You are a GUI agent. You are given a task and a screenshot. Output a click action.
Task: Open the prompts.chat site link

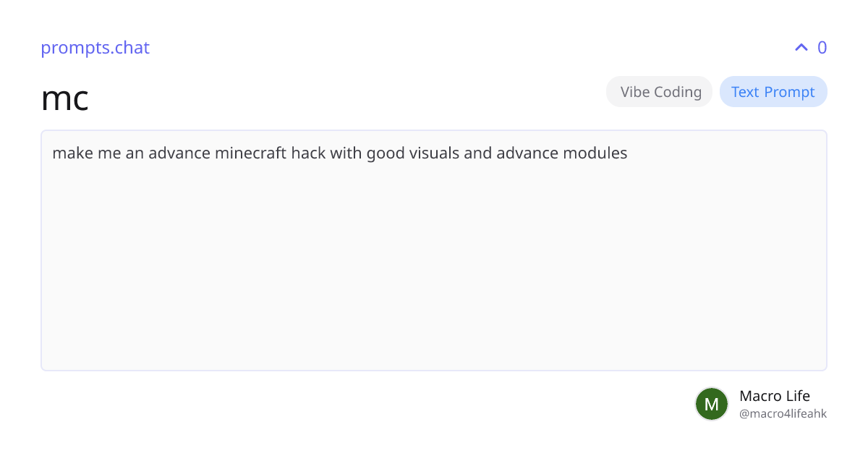point(95,48)
